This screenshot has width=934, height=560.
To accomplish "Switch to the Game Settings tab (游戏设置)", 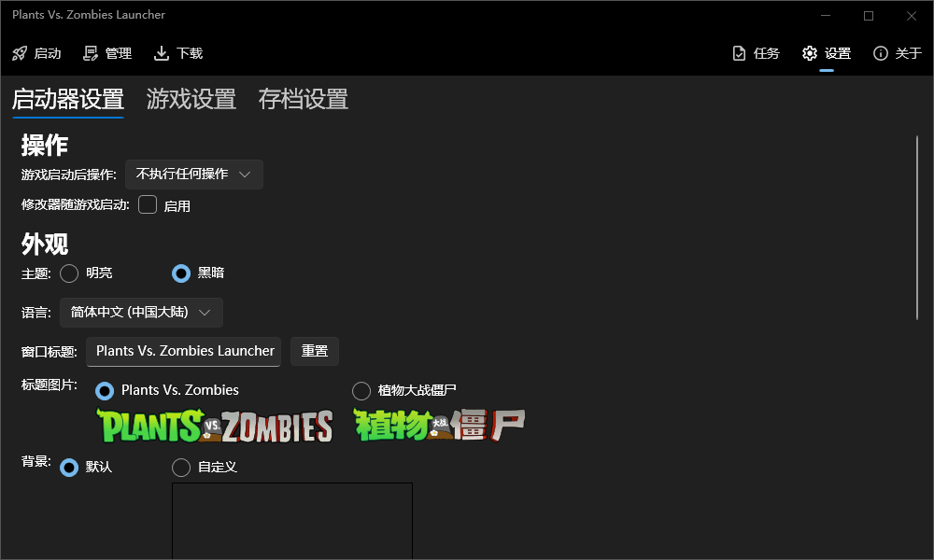I will tap(191, 99).
